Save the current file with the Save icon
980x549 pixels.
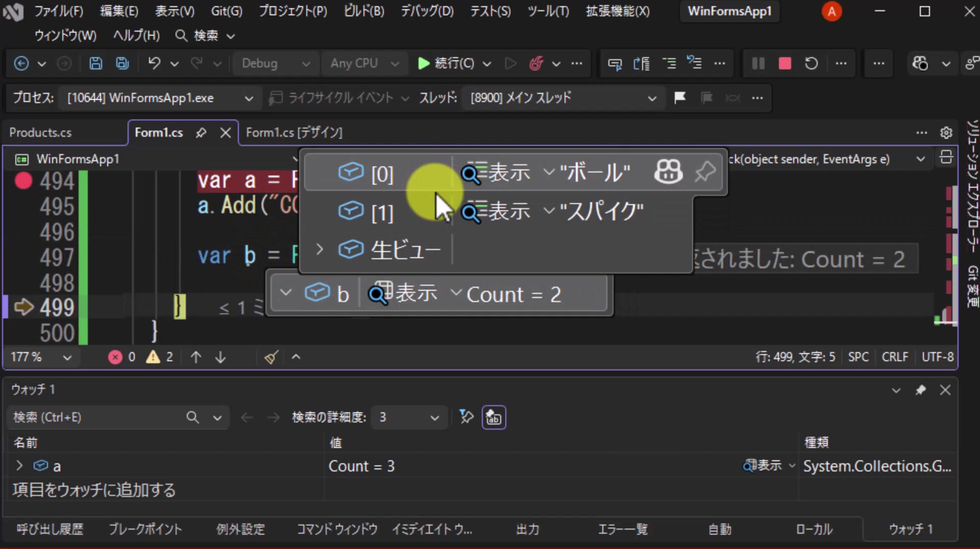(x=95, y=63)
